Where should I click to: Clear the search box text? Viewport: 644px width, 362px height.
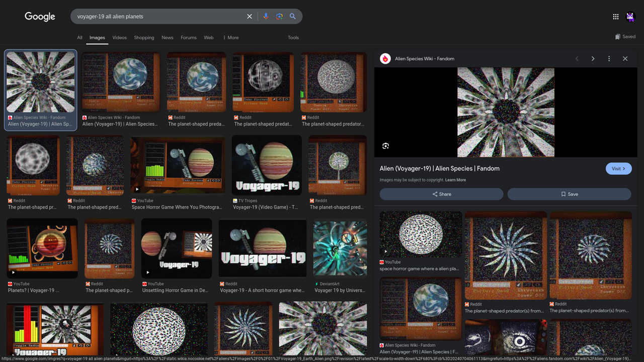pos(250,17)
